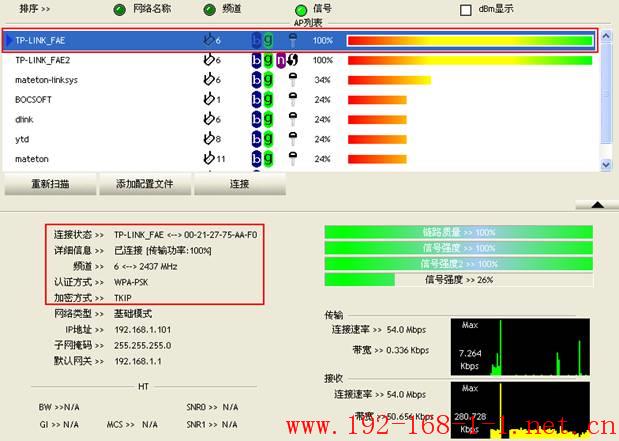Viewport: 619px width, 441px height.
Task: Click subnet mask value 255.255.255.0
Action: click(x=143, y=345)
